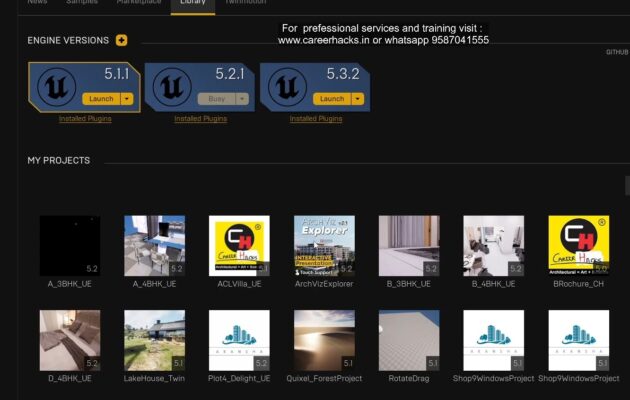630x400 pixels.
Task: Click the Unreal logo on the 5.1.1 card
Action: (56, 87)
